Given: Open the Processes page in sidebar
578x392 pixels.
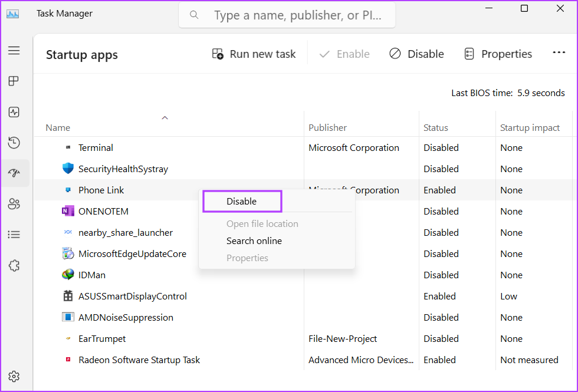Looking at the screenshot, I should click(14, 81).
